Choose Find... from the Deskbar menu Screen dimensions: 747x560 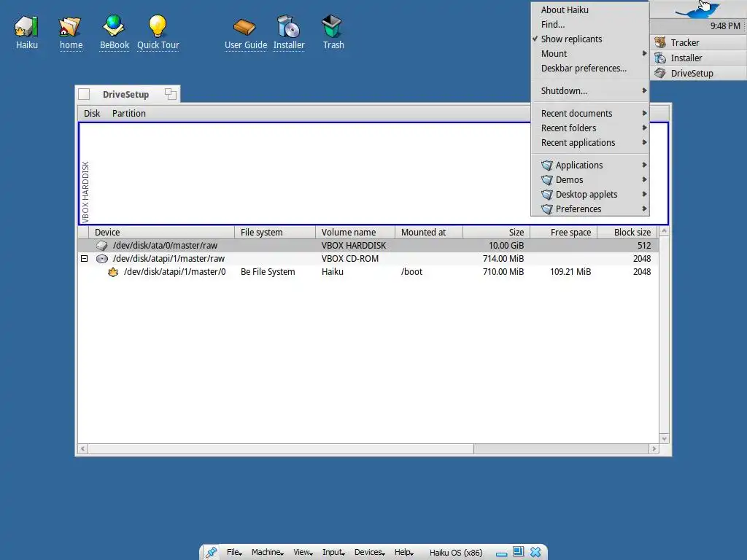coord(589,25)
